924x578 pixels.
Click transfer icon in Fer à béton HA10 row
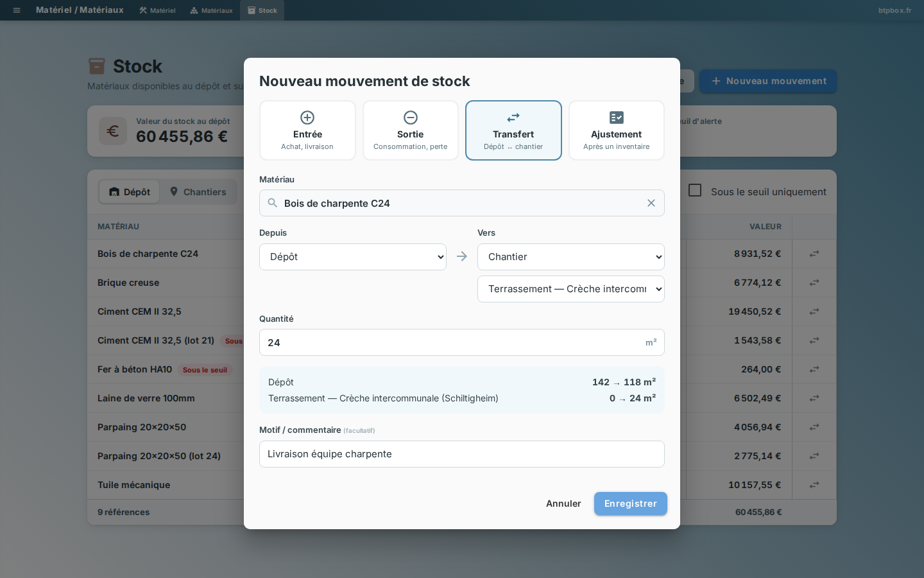(814, 369)
